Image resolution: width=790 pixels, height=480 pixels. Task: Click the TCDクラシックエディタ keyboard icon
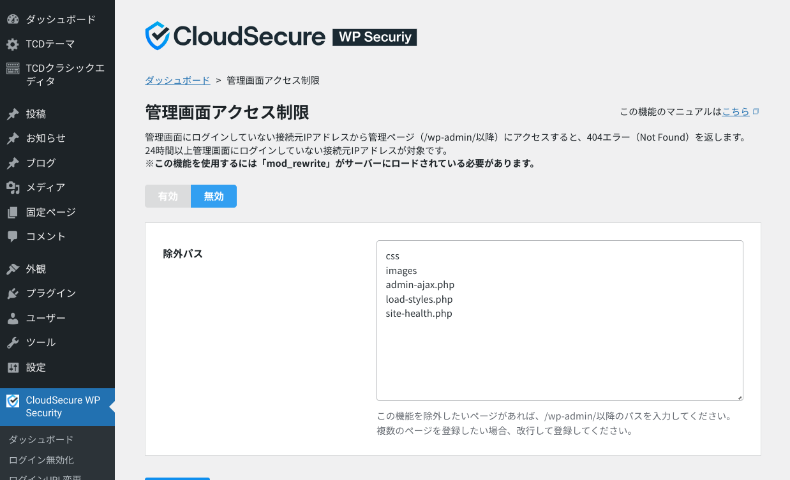click(13, 68)
